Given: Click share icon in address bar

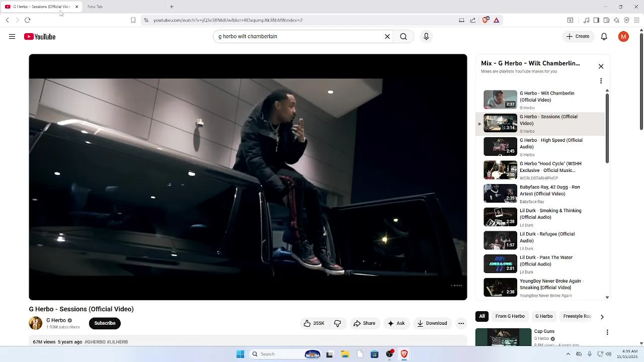Looking at the screenshot, I should (473, 20).
